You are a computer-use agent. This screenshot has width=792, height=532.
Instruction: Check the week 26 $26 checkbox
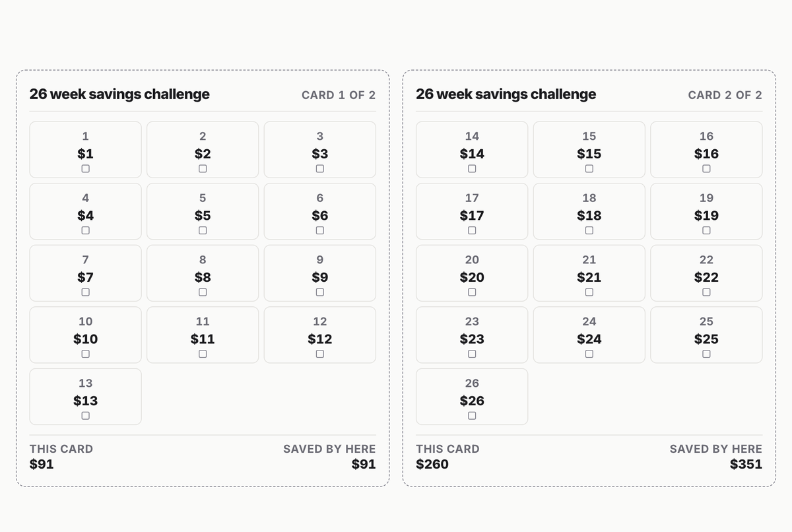472,416
